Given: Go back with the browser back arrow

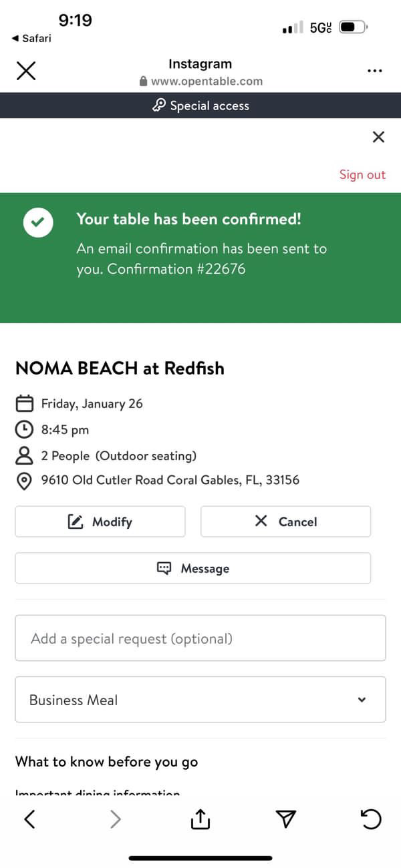Looking at the screenshot, I should [29, 819].
